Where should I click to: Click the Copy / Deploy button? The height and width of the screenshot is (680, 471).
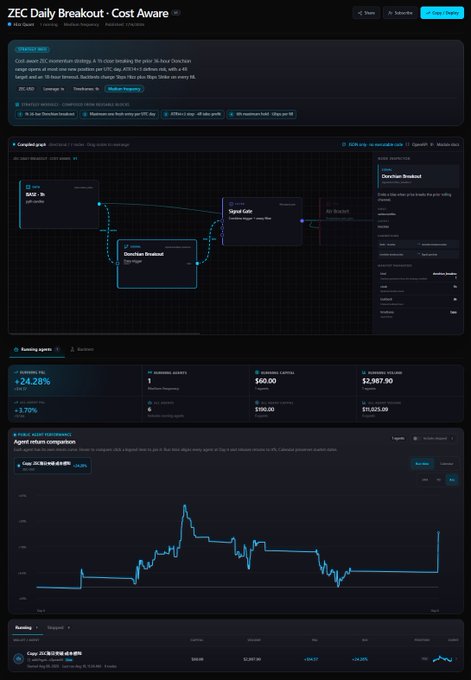point(442,13)
